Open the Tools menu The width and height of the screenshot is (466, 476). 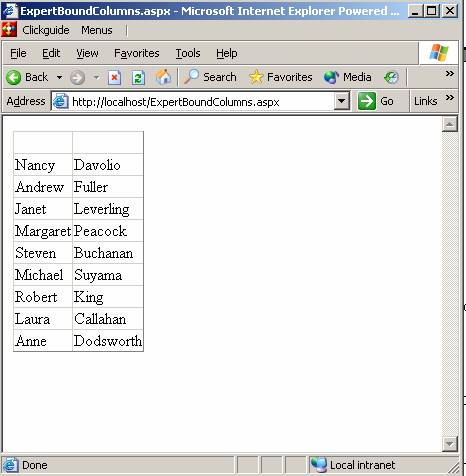188,53
